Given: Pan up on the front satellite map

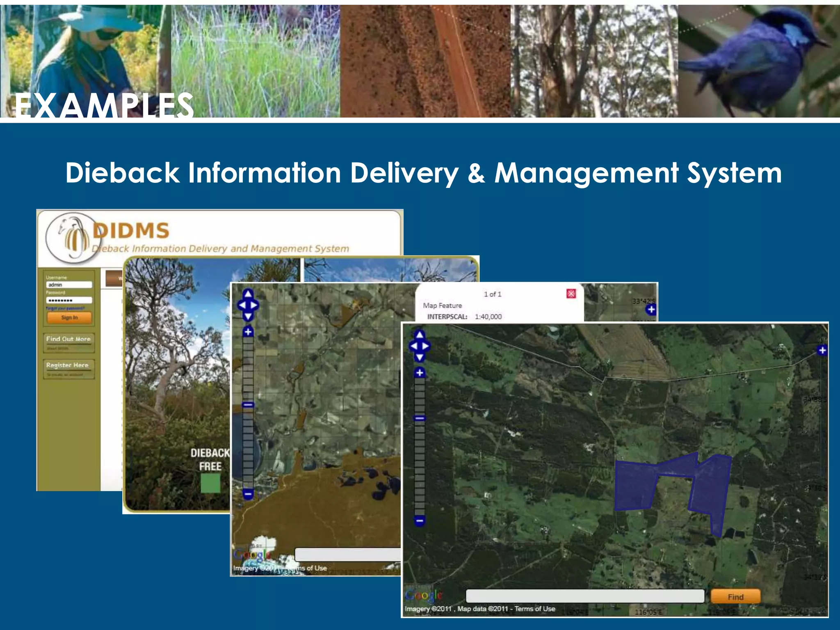Looking at the screenshot, I should tap(419, 335).
